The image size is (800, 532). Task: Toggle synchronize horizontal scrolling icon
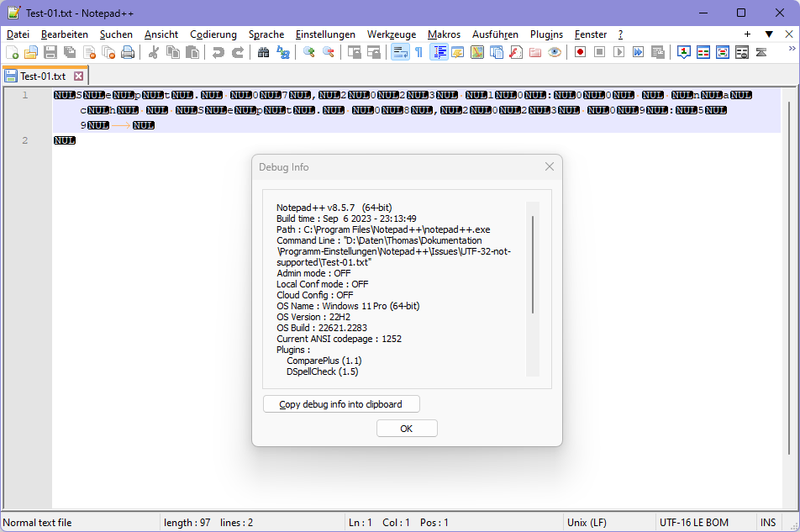373,52
